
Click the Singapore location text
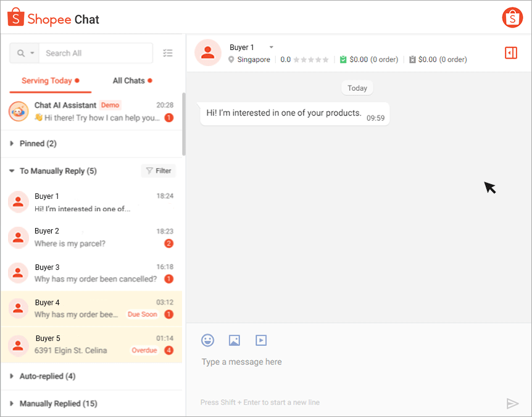(x=254, y=60)
